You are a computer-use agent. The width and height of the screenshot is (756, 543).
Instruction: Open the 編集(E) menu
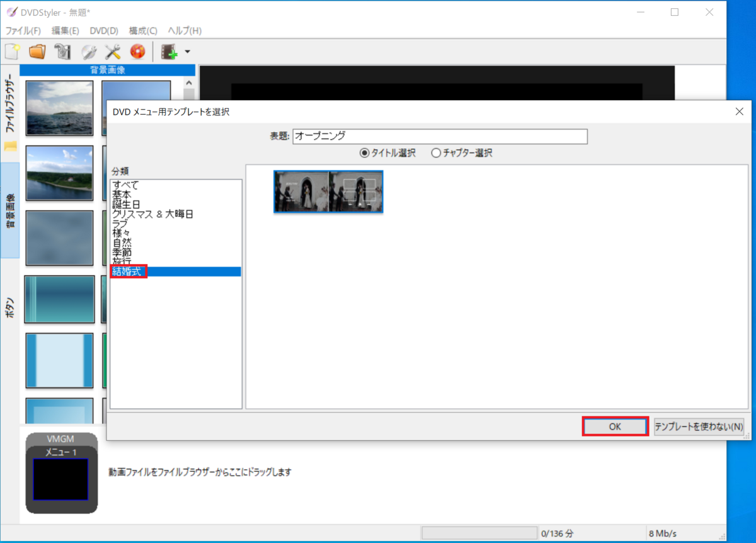click(x=65, y=30)
